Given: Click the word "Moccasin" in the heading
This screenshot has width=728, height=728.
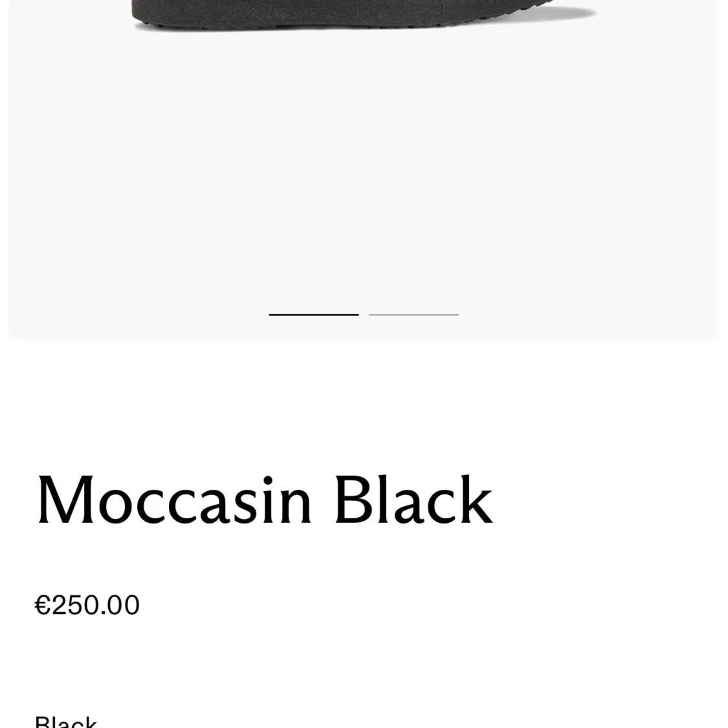Looking at the screenshot, I should [175, 501].
